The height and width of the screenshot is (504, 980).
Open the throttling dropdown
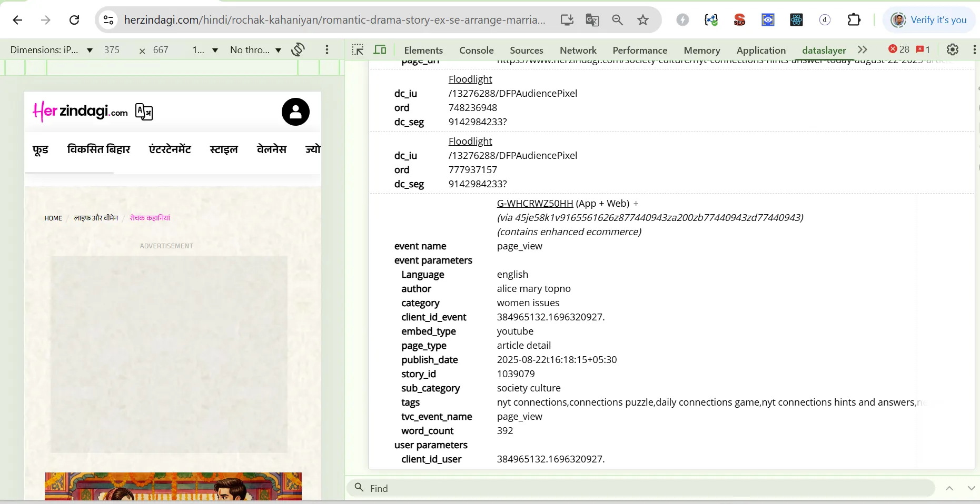(255, 50)
